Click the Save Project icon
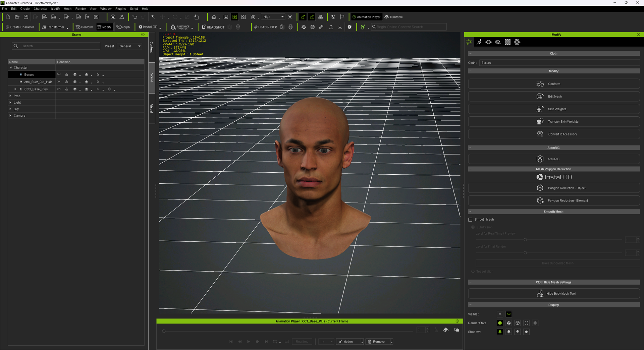Screen dimensions: 644x350 coord(26,17)
